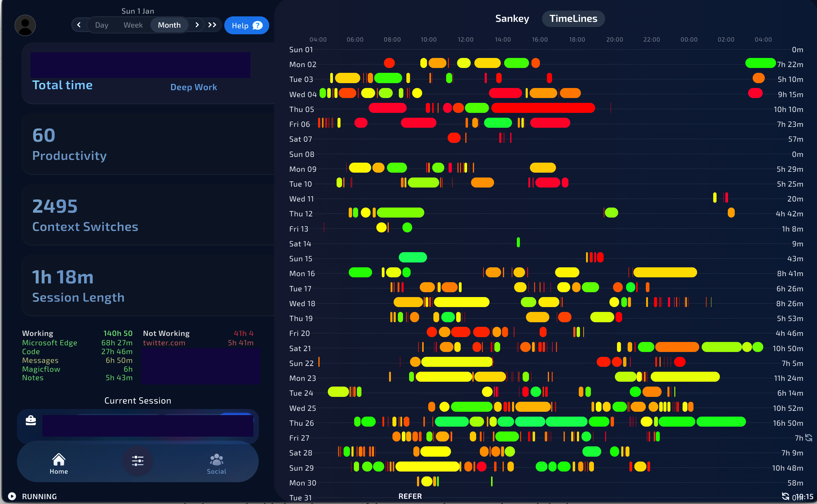Select the TimeLines tab
The width and height of the screenshot is (817, 504).
(573, 19)
